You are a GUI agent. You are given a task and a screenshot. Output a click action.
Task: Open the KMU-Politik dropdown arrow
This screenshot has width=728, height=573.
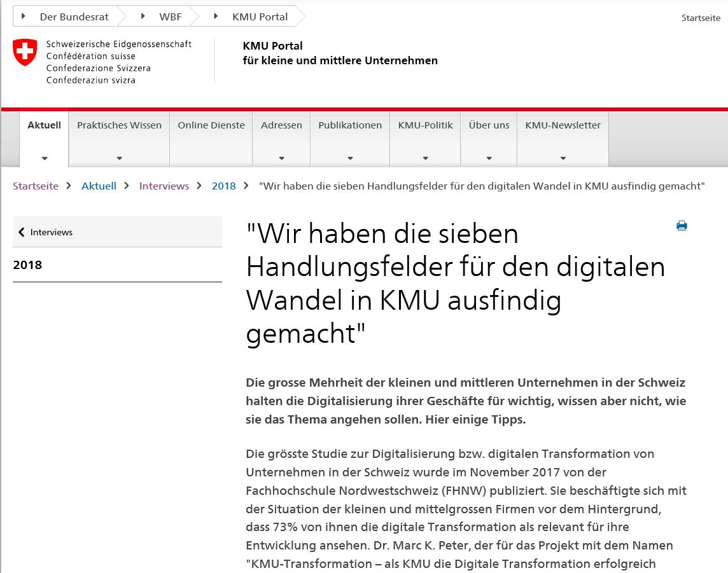[x=425, y=158]
